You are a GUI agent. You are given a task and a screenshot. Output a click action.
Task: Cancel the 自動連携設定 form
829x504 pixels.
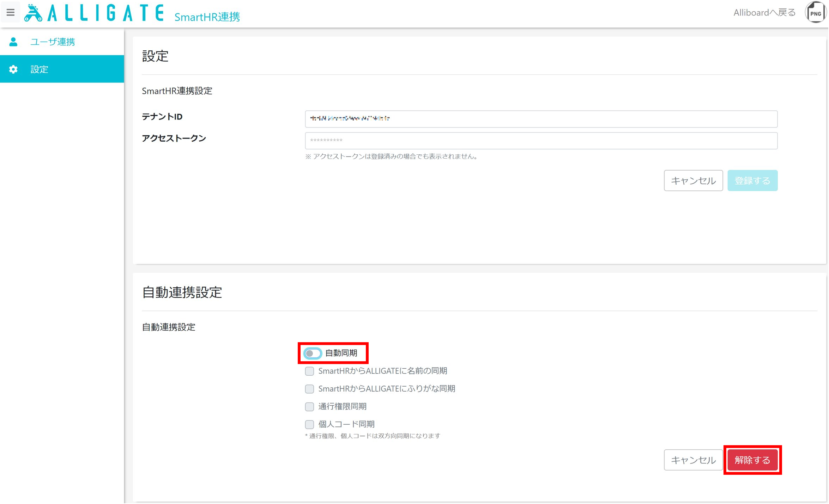pyautogui.click(x=694, y=460)
